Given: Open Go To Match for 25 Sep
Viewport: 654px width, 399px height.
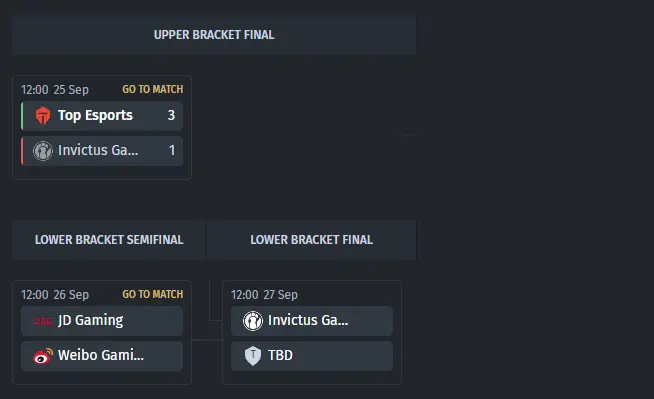Looking at the screenshot, I should (153, 89).
